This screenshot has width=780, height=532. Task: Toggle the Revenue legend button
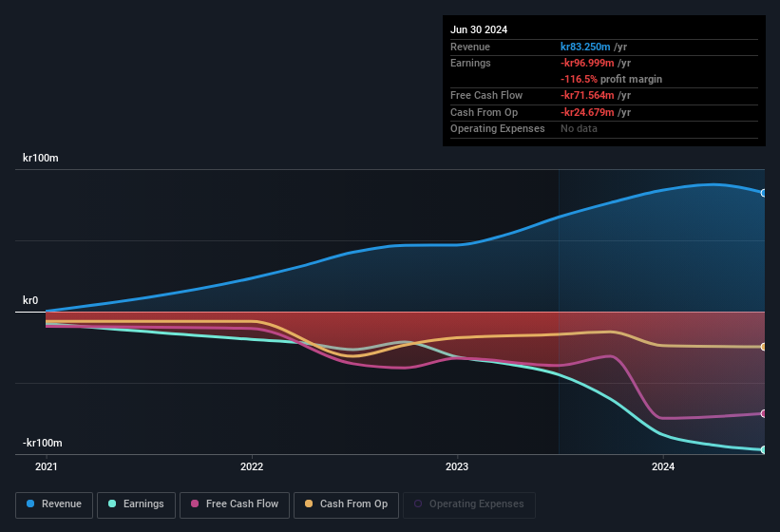54,504
